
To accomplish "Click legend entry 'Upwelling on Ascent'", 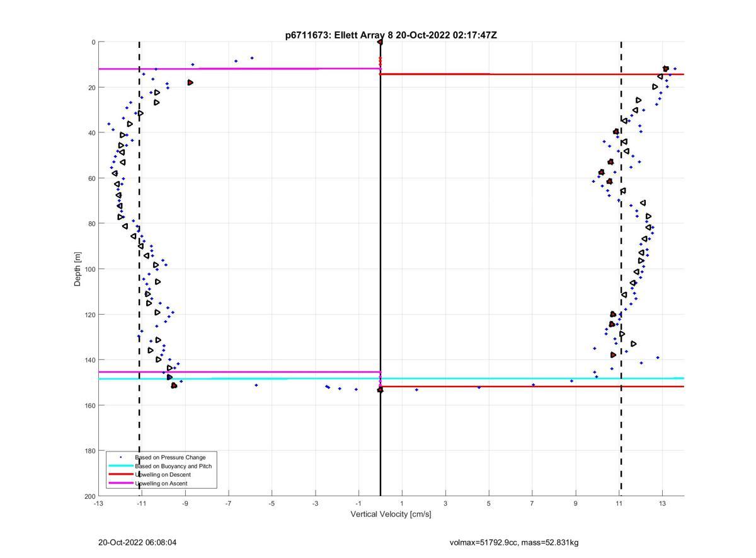I will pos(161,484).
